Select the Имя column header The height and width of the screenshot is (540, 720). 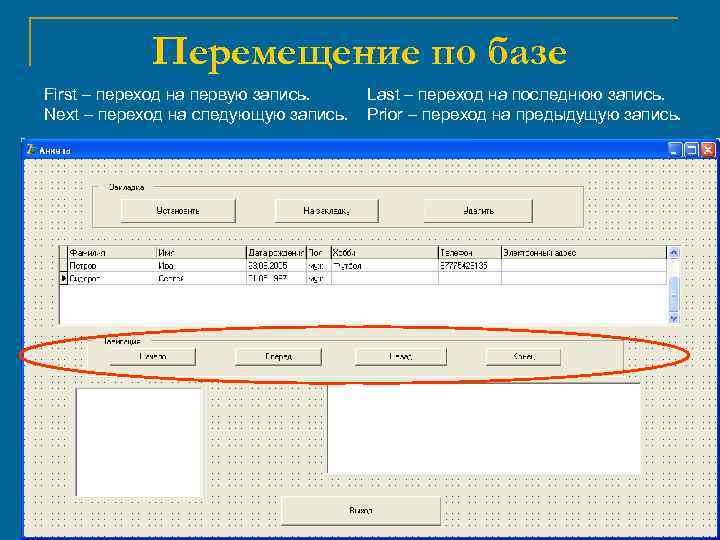point(201,253)
